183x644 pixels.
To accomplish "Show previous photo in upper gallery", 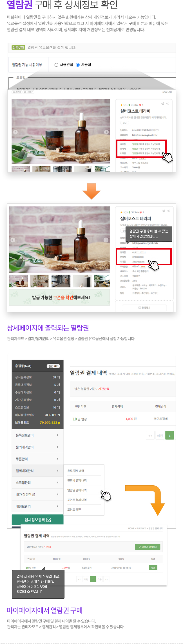I will 15,132.
